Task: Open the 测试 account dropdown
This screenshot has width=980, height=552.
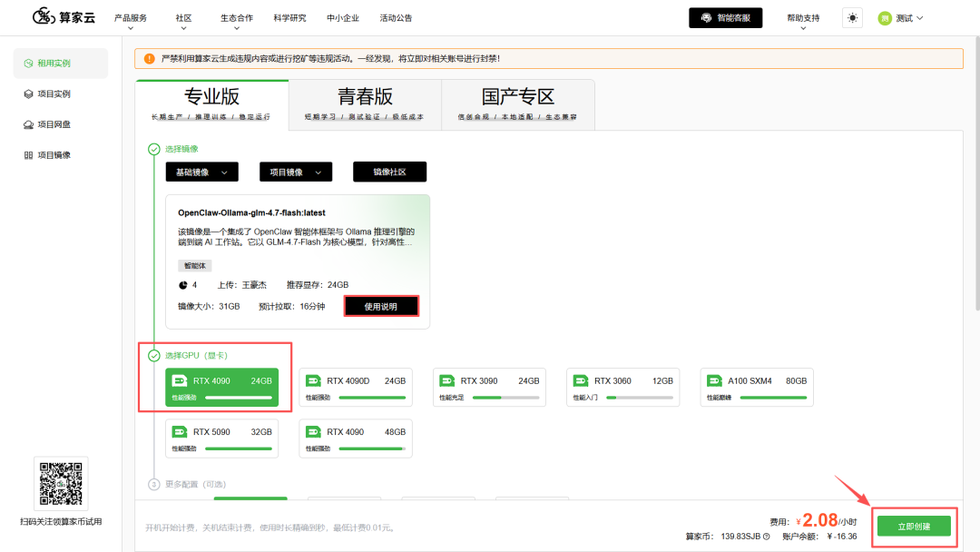Action: [901, 18]
